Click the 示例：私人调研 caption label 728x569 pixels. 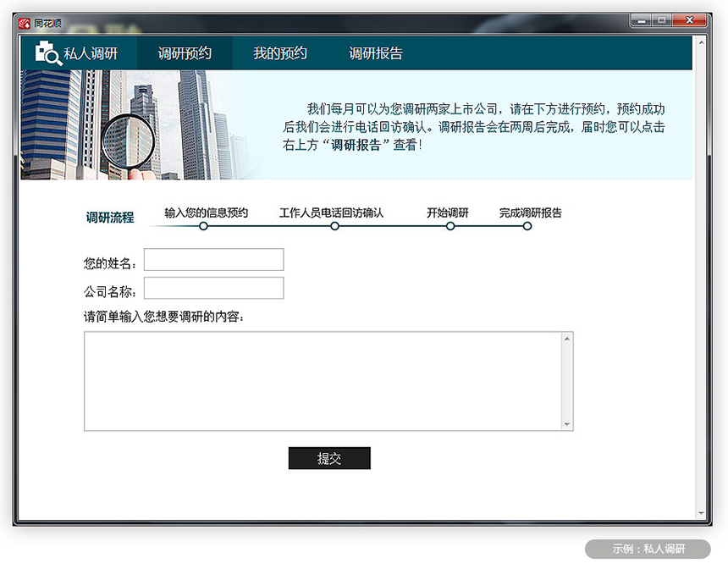click(x=648, y=549)
